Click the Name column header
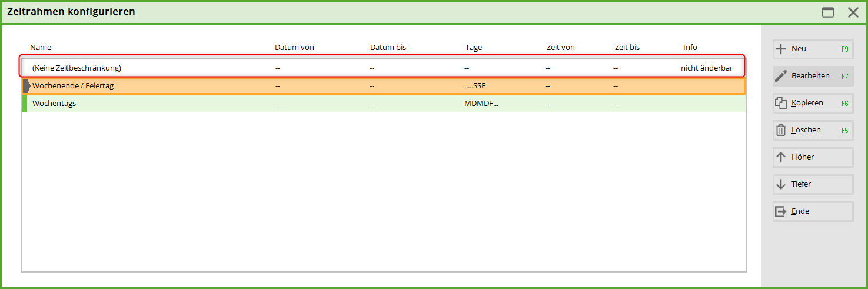Viewport: 868px width, 289px height. pyautogui.click(x=41, y=47)
